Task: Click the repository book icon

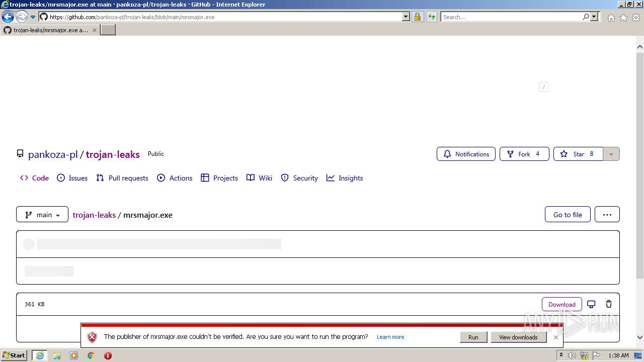Action: point(20,154)
